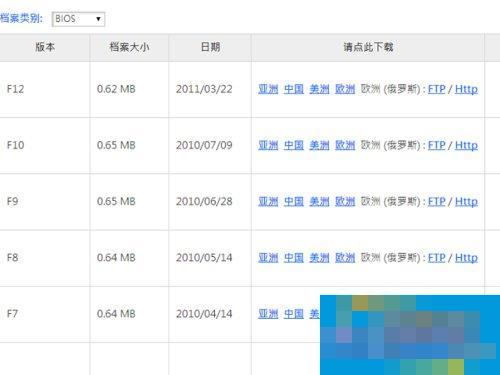Click the FTP link in the F10 row
Image resolution: width=500 pixels, height=375 pixels.
pyautogui.click(x=437, y=145)
